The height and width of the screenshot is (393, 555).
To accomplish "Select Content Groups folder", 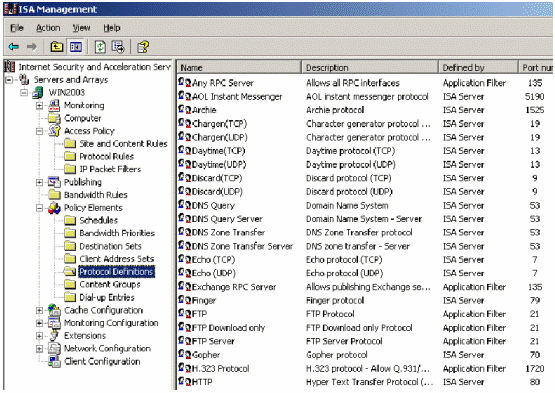I will (x=110, y=284).
